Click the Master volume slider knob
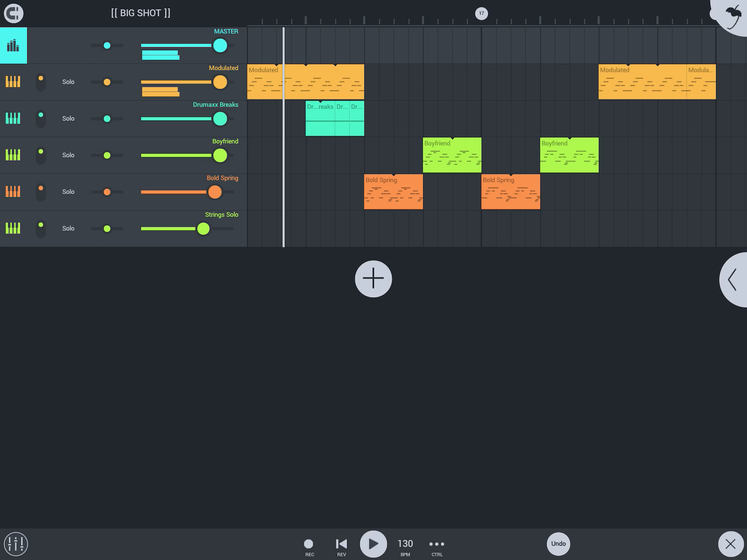 tap(220, 45)
